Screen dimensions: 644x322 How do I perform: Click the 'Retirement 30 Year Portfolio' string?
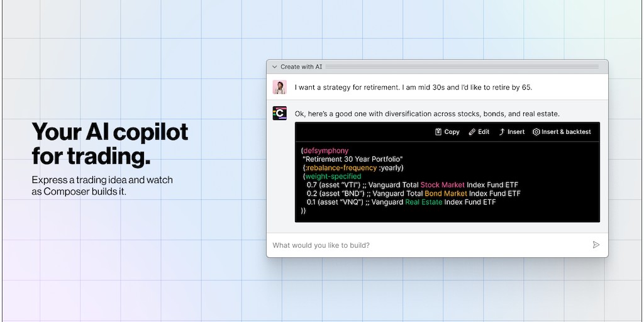tap(352, 160)
